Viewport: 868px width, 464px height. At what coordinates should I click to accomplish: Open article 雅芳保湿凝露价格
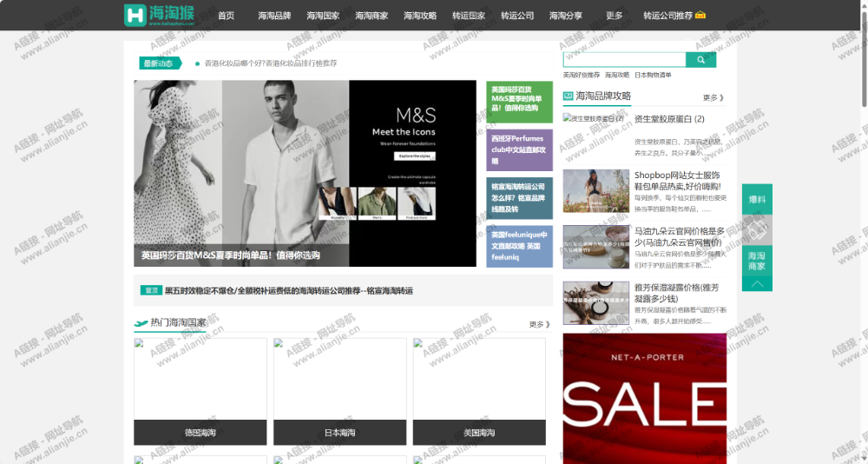pyautogui.click(x=676, y=293)
